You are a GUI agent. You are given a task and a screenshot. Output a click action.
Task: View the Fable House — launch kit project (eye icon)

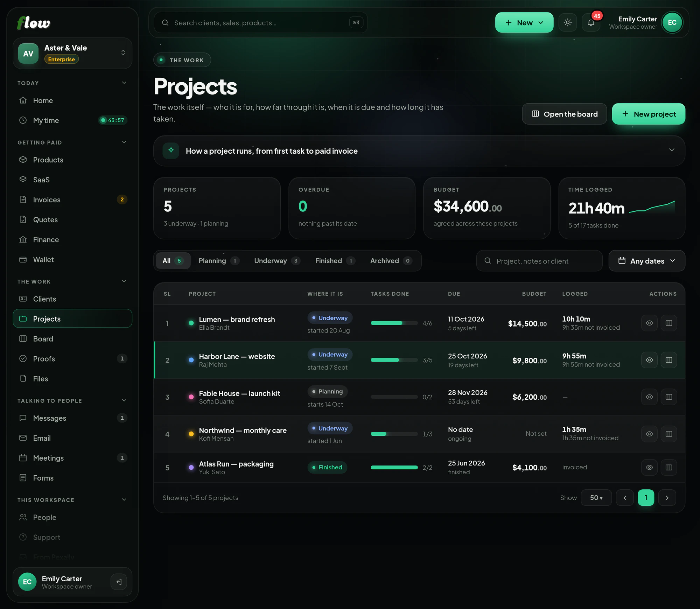click(649, 397)
